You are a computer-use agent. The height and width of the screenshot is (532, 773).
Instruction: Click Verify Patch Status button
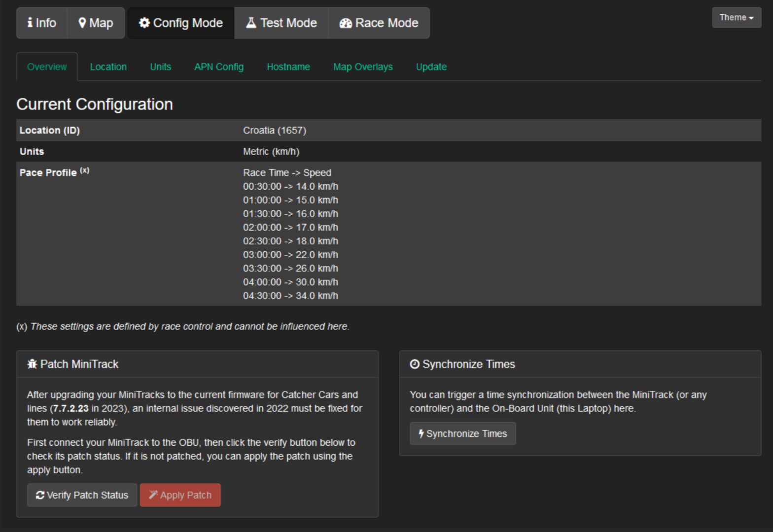(x=82, y=495)
